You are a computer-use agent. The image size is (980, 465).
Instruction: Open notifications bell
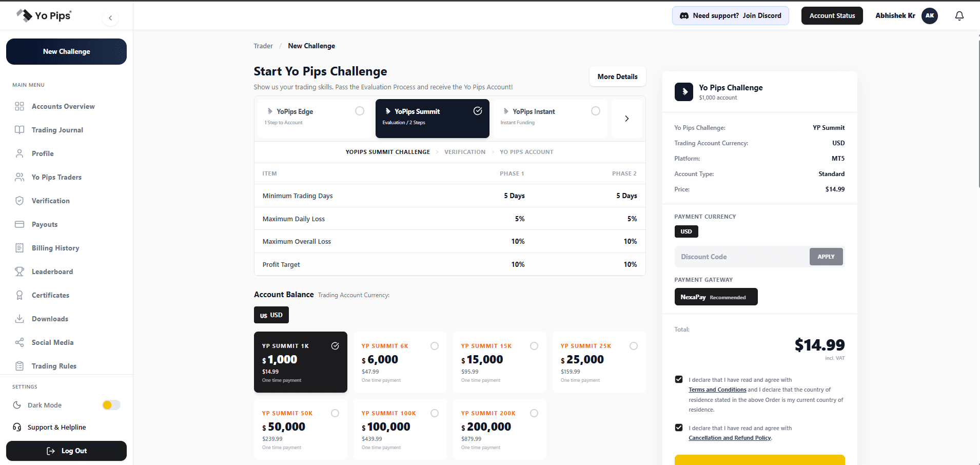click(959, 16)
